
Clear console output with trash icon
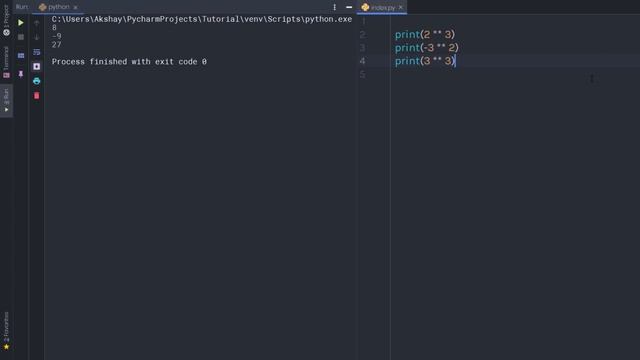tap(37, 96)
